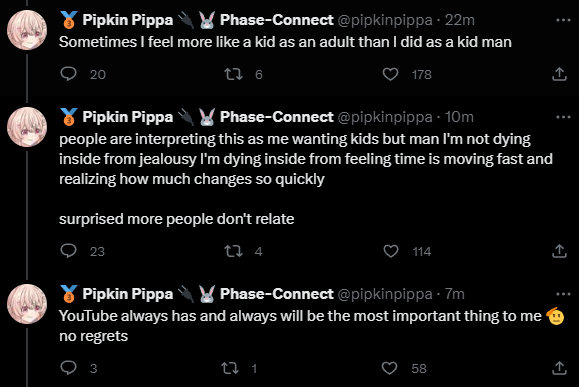Share the 10m tweet
Screen dimensions: 579x387
point(559,251)
